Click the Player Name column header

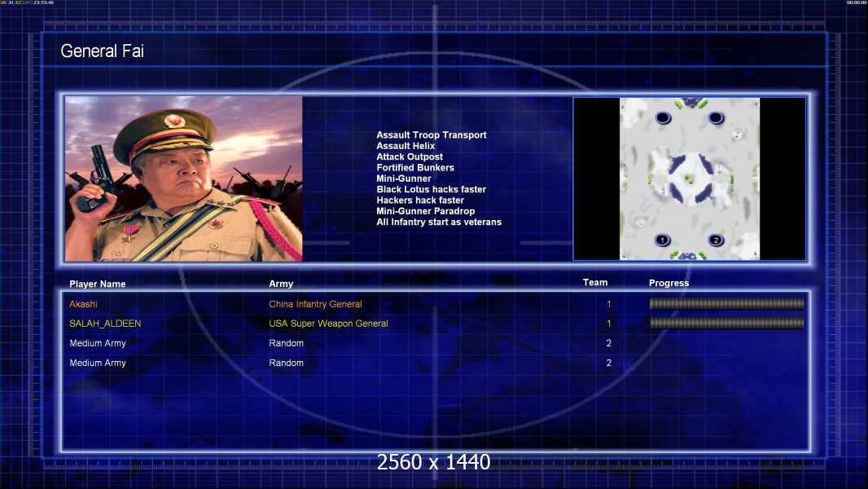(98, 284)
